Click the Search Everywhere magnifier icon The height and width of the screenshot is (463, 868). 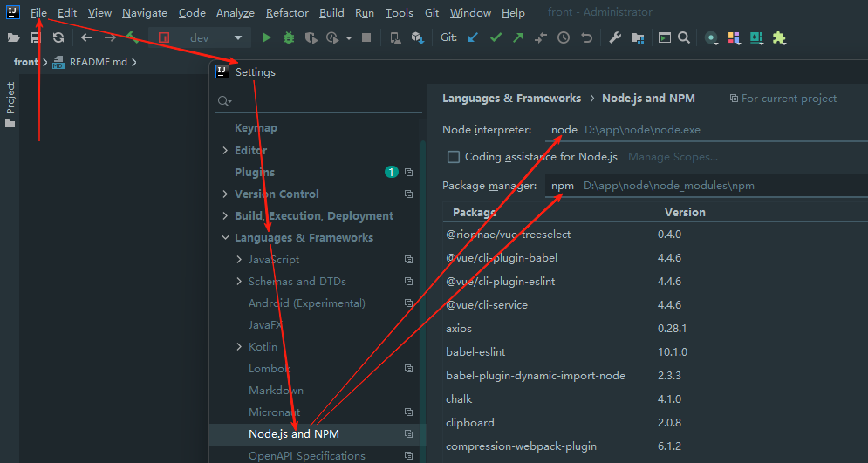tap(684, 37)
